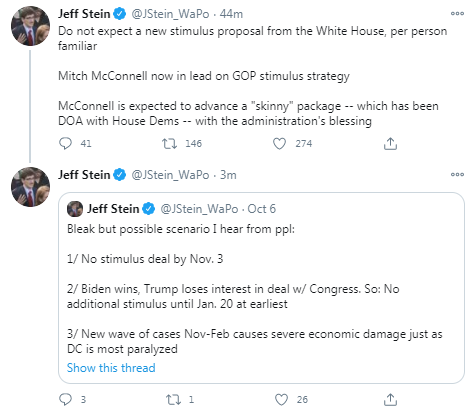Retweet the tweet with 146 retweets
Screen dimensions: 475x410
click(x=169, y=144)
